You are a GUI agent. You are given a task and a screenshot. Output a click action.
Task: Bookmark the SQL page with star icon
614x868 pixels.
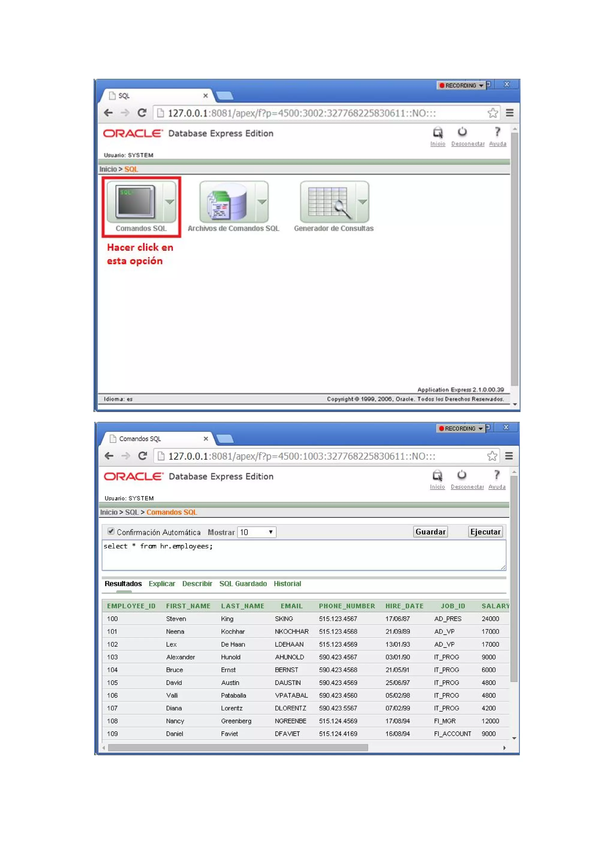click(x=492, y=113)
